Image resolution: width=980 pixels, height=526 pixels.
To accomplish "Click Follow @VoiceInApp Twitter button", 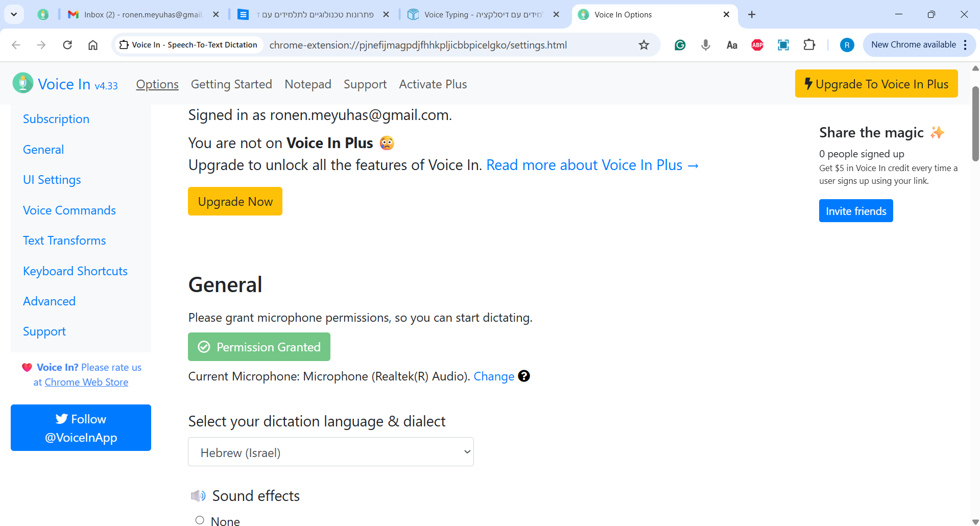I will click(x=81, y=428).
